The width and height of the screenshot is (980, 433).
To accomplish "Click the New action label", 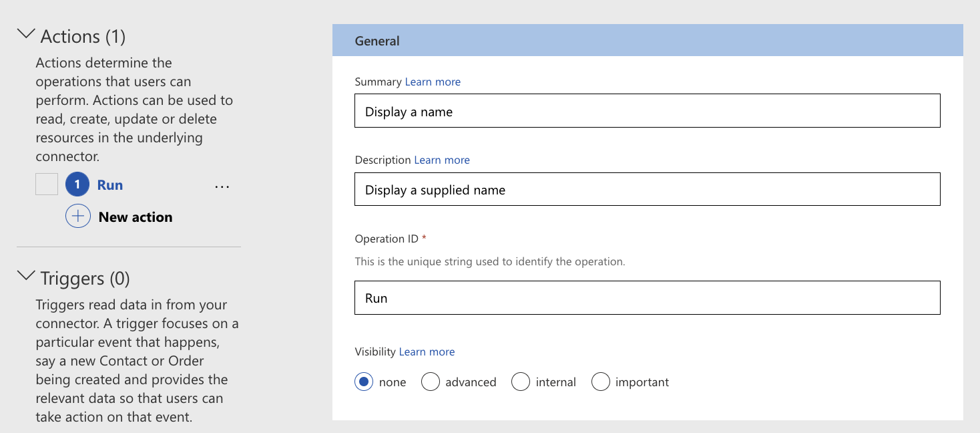I will coord(136,217).
